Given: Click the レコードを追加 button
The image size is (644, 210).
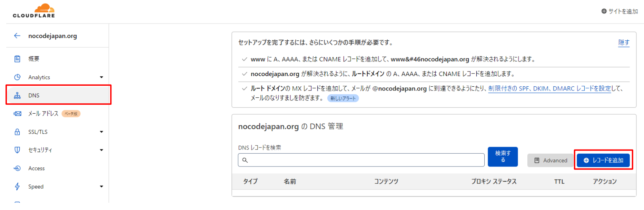Looking at the screenshot, I should [x=603, y=160].
